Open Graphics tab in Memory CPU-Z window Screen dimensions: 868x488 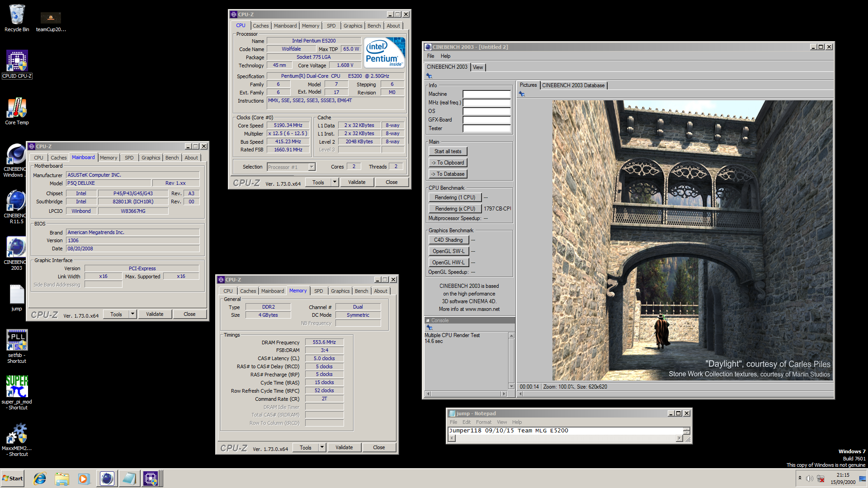point(340,291)
